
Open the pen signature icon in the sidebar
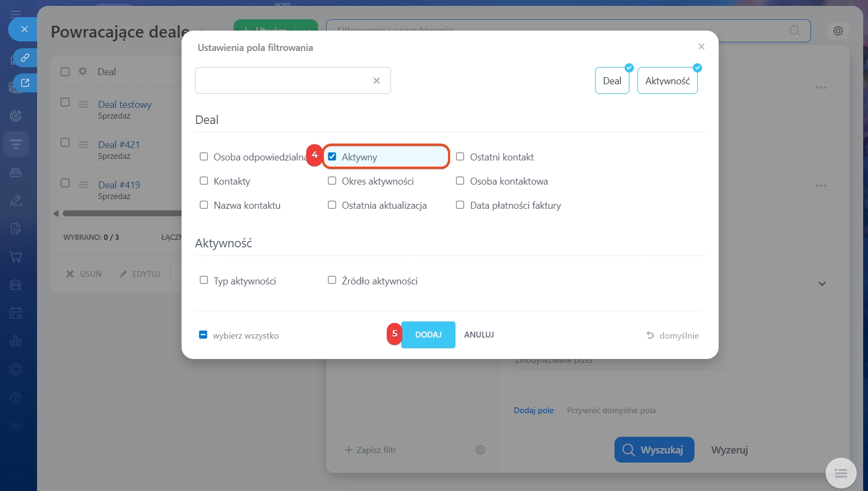pos(16,201)
